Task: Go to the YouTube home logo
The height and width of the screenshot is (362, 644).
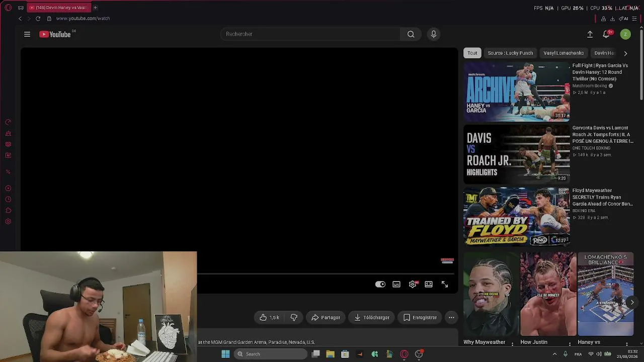Action: pos(55,34)
